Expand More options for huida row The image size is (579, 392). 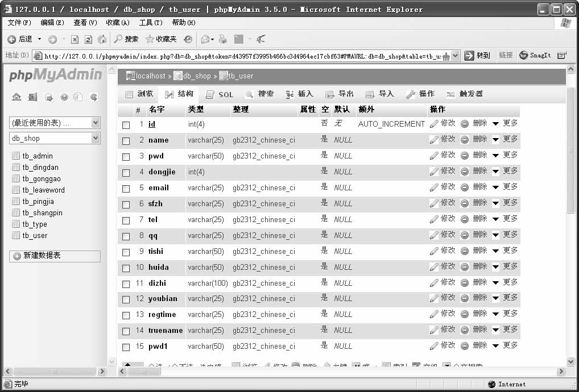[x=505, y=266]
